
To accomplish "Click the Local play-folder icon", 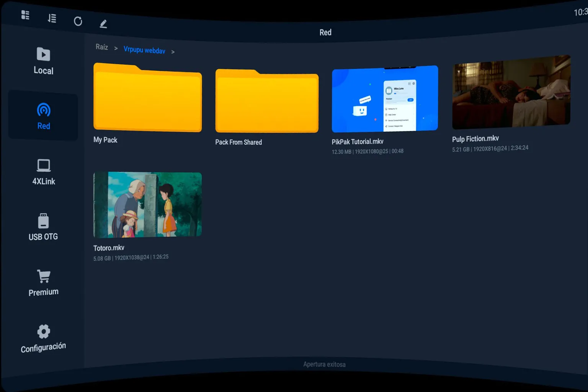I will pos(43,54).
